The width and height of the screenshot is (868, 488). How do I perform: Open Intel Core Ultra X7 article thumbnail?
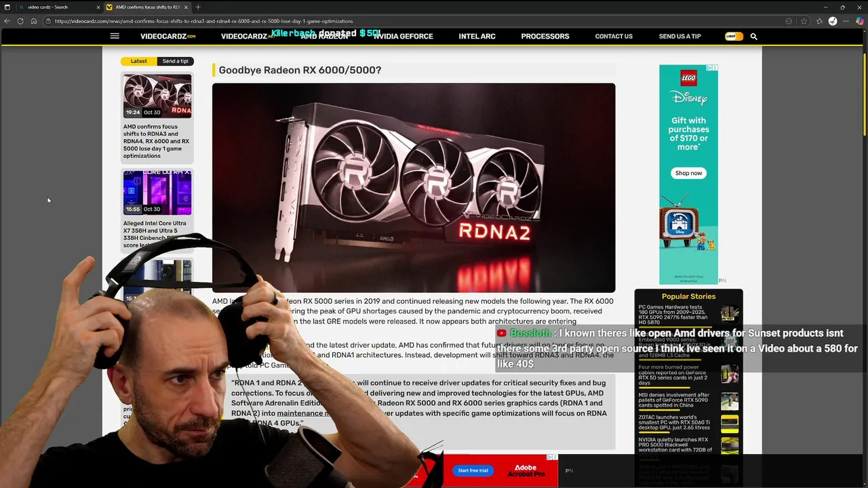pos(157,192)
